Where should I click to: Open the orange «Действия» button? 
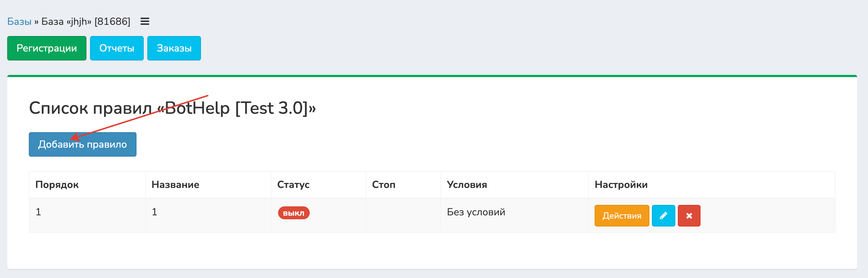coord(622,216)
